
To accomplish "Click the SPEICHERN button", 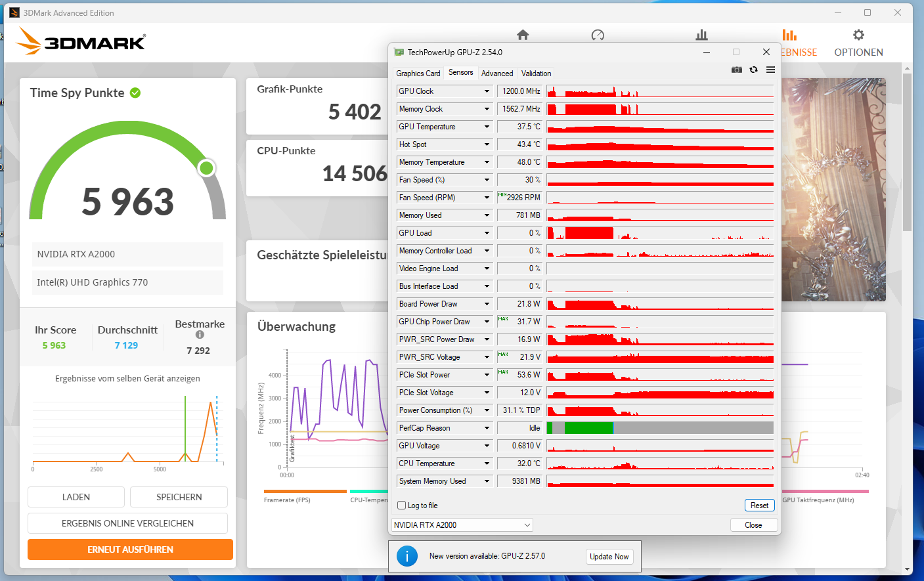I will (x=179, y=497).
